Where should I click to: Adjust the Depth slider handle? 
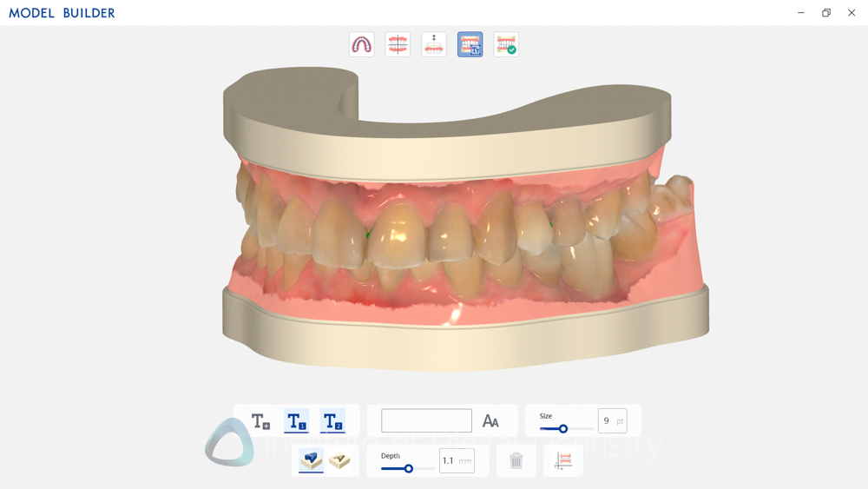coord(409,468)
